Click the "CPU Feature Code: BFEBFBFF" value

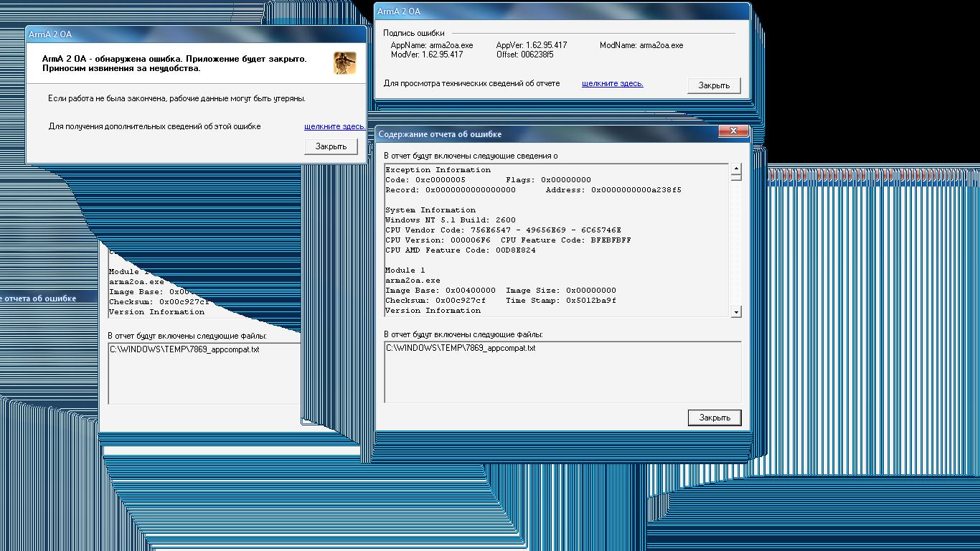[566, 240]
